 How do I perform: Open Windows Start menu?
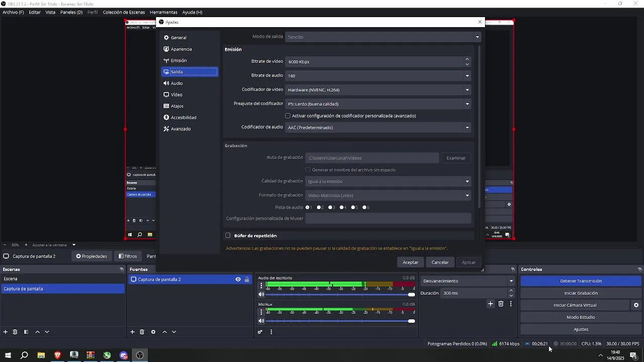click(8, 355)
